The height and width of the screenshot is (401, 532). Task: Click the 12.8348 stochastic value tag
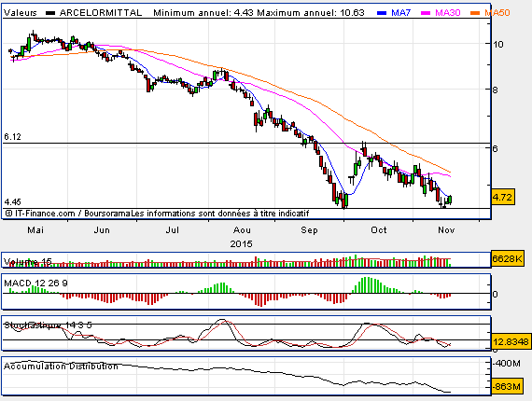pos(511,341)
